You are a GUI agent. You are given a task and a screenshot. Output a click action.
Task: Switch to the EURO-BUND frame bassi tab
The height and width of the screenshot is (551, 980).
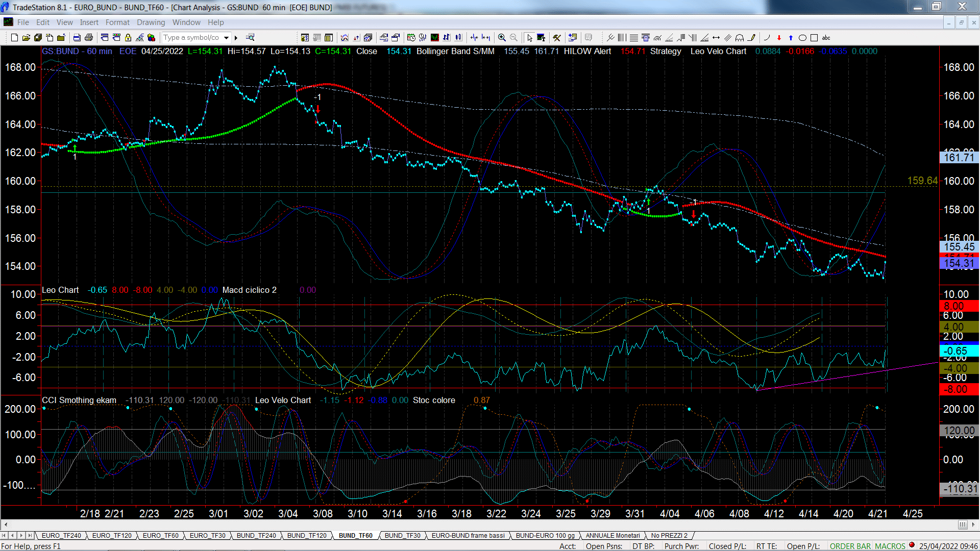tap(468, 535)
